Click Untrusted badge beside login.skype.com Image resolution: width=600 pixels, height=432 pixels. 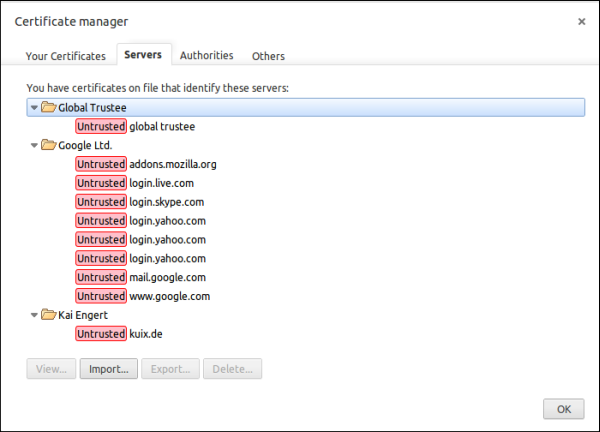click(101, 202)
